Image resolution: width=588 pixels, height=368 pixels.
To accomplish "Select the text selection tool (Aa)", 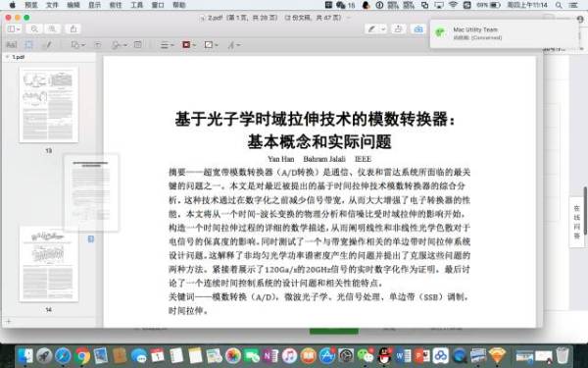I will (12, 45).
